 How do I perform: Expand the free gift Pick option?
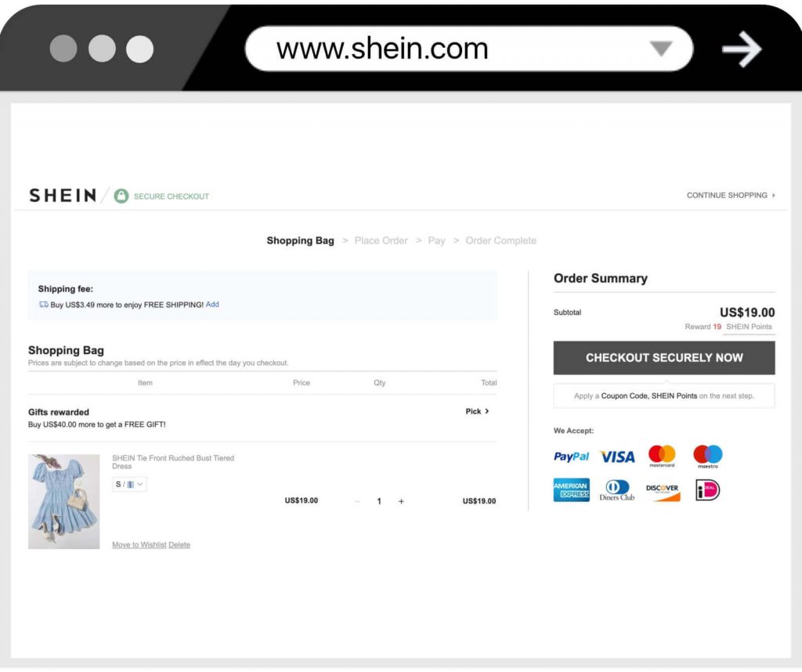(477, 411)
